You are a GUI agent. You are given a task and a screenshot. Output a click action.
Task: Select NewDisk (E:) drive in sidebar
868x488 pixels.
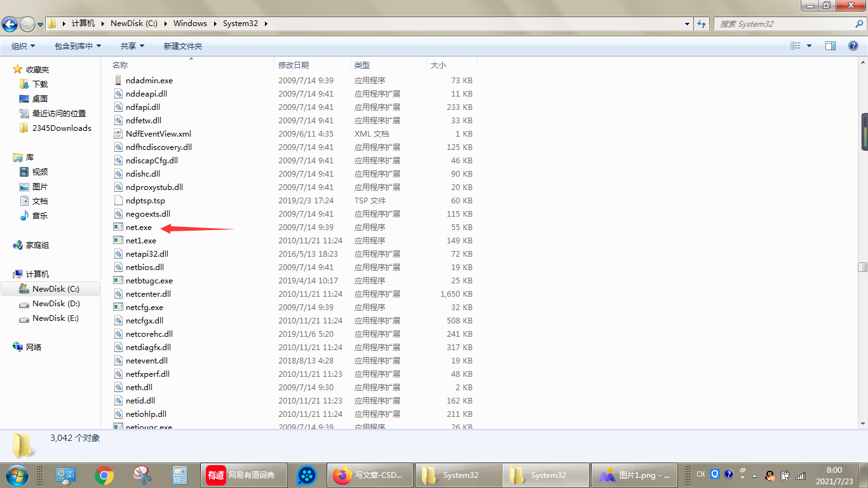coord(56,318)
